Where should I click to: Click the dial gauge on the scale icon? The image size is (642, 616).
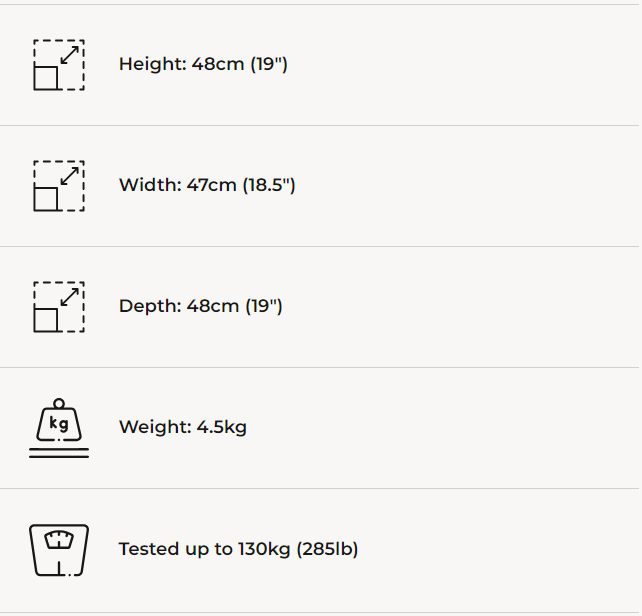(59, 539)
